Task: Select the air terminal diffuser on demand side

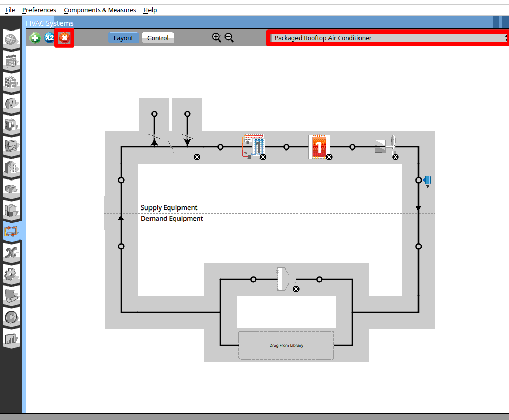Action: (x=286, y=279)
